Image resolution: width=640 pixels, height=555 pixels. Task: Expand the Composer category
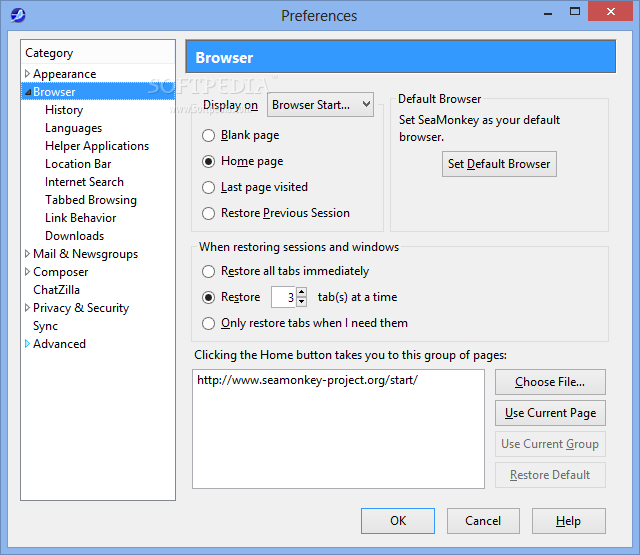[27, 272]
